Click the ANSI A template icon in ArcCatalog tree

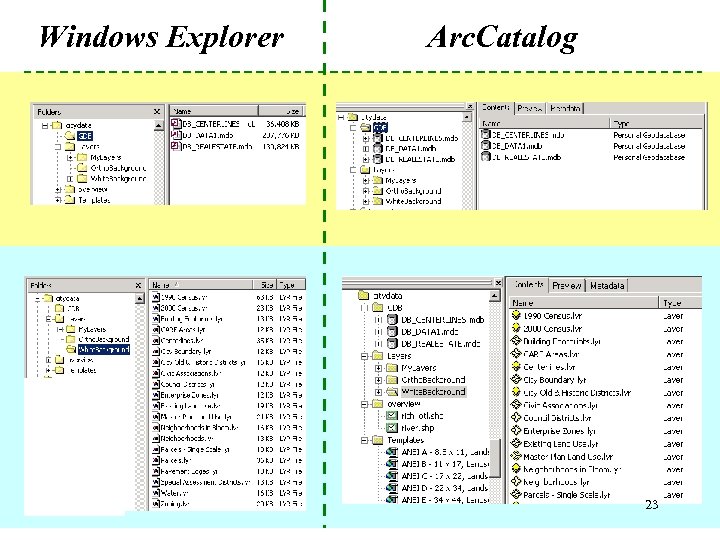click(x=392, y=452)
